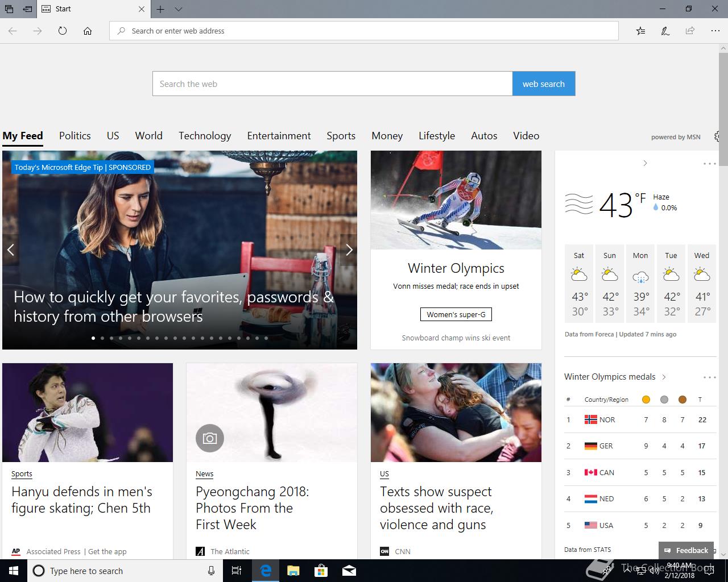Open the US news tab
Image resolution: width=728 pixels, height=582 pixels.
tap(113, 135)
